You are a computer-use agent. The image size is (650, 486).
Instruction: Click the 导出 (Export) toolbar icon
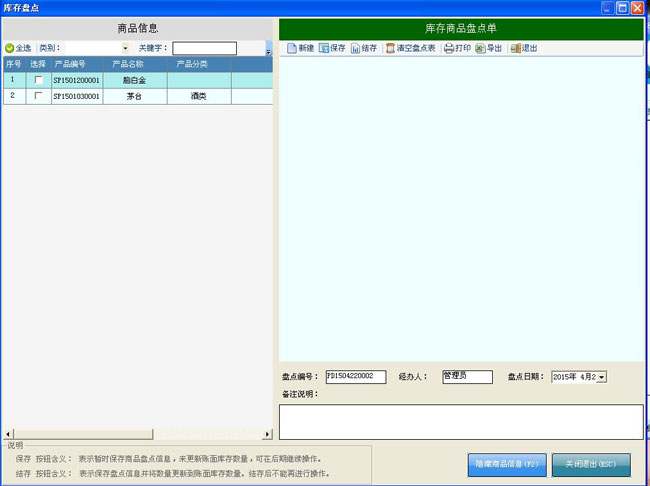pyautogui.click(x=481, y=48)
